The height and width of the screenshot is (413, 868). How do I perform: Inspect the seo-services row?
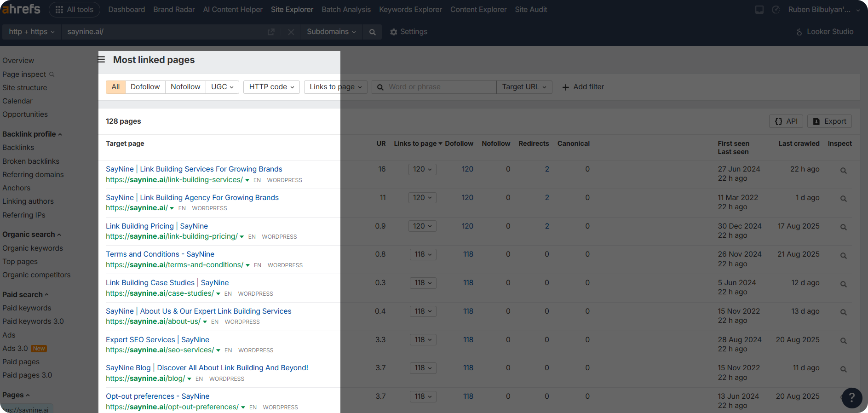click(x=843, y=341)
